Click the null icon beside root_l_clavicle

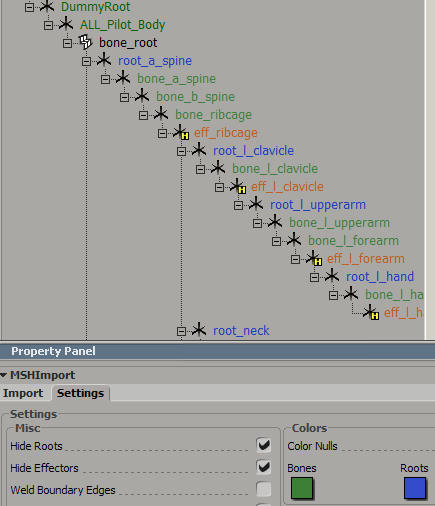tap(199, 150)
